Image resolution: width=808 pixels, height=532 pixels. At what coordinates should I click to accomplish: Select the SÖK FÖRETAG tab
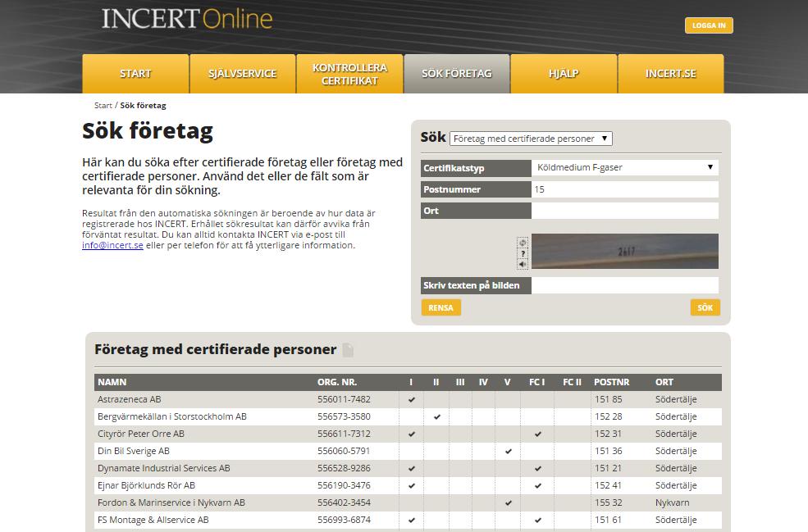click(x=457, y=74)
